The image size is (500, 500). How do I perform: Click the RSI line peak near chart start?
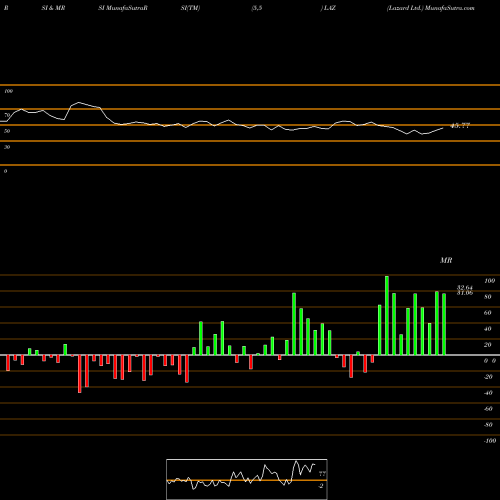tap(79, 102)
